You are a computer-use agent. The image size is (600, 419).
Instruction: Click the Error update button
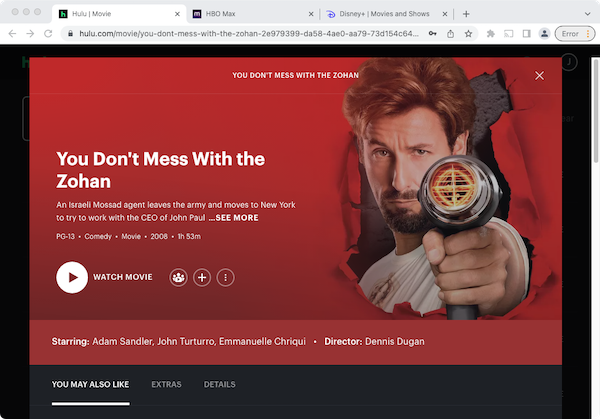(x=575, y=34)
